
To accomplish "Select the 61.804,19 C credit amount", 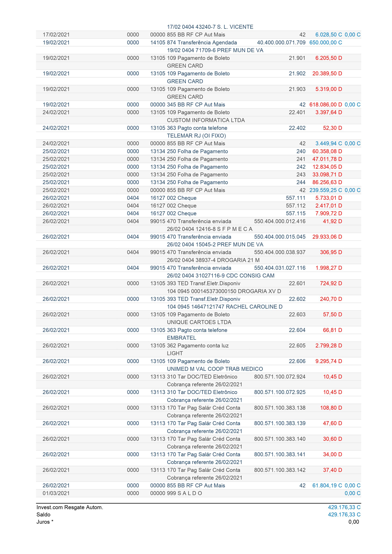I will pyautogui.click(x=327, y=485).
